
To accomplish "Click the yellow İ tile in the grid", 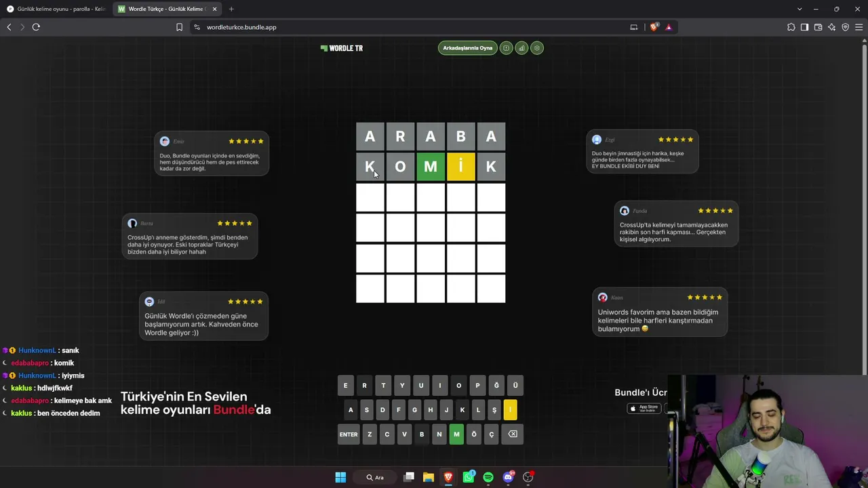I will pyautogui.click(x=461, y=167).
